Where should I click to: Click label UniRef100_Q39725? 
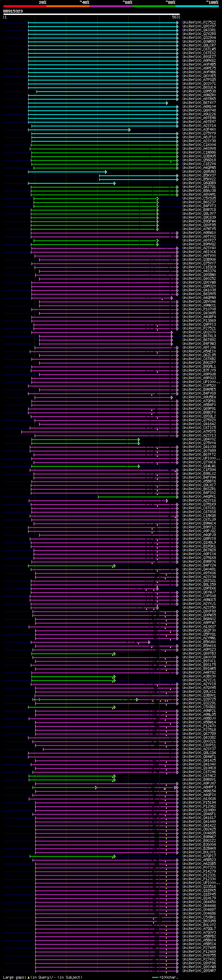(199, 699)
